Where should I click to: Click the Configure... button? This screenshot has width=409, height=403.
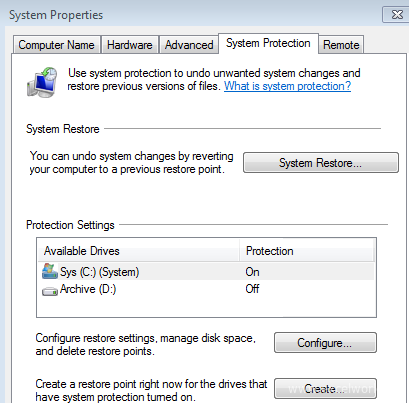click(x=325, y=343)
